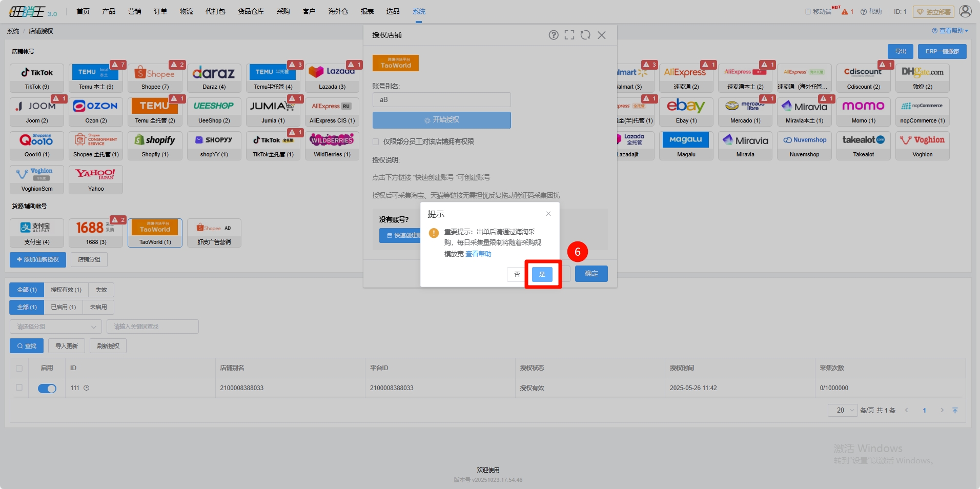This screenshot has height=489, width=980.
Task: Open the 订单 menu in top navigation
Action: coord(160,11)
